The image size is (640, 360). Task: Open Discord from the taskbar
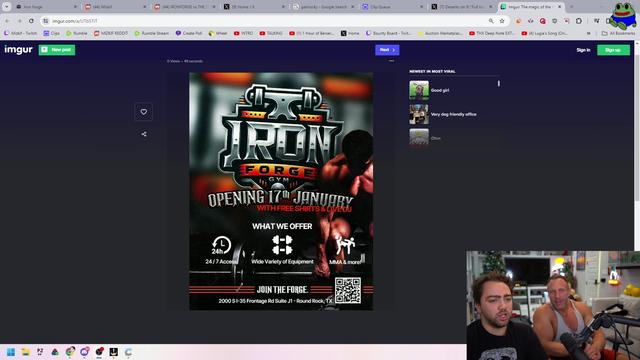tap(84, 351)
